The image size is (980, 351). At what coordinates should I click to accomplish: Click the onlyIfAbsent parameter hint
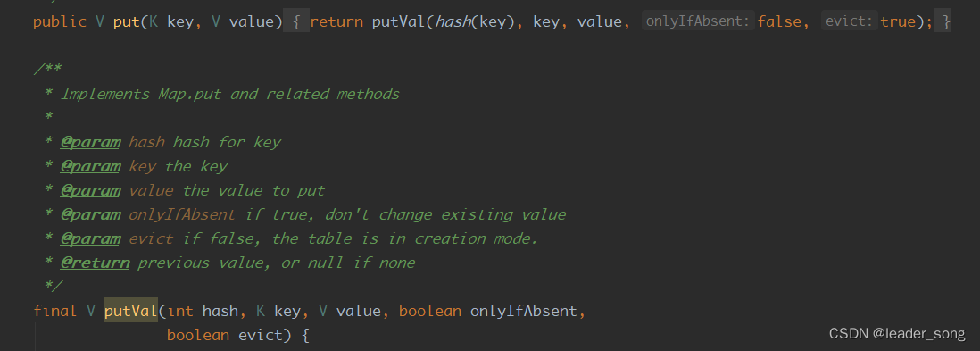pyautogui.click(x=697, y=22)
